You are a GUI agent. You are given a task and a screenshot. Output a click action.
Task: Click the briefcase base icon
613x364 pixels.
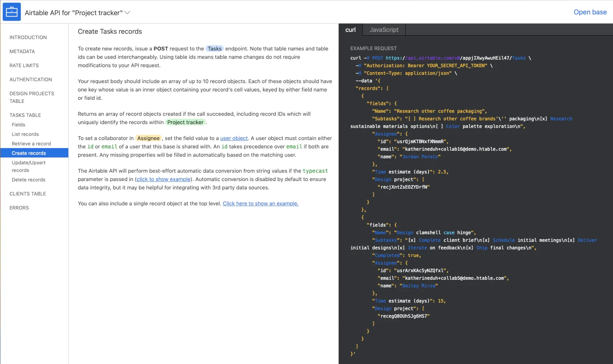(12, 12)
